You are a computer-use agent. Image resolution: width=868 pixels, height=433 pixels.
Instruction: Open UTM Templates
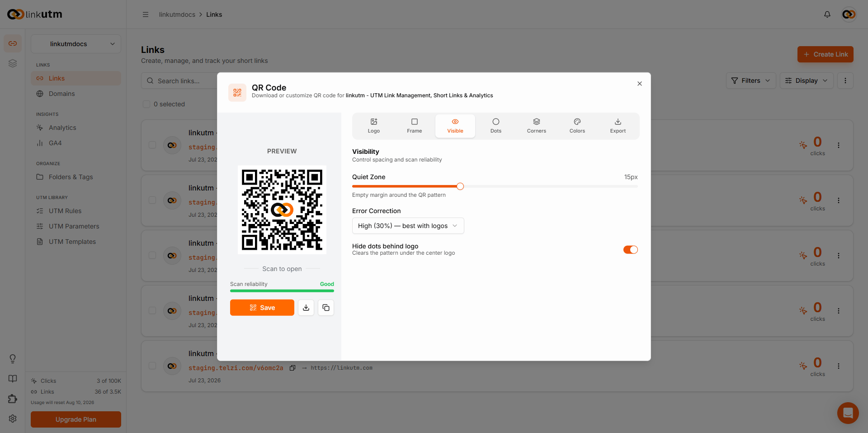point(76,242)
